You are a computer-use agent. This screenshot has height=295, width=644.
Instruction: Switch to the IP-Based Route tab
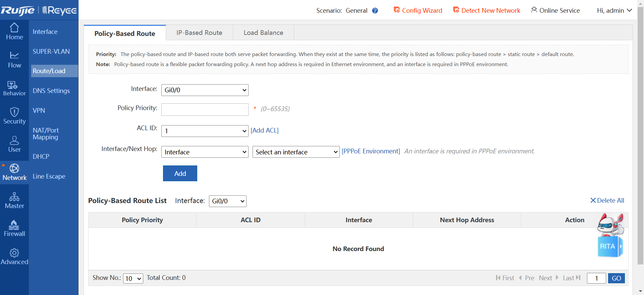tap(199, 33)
